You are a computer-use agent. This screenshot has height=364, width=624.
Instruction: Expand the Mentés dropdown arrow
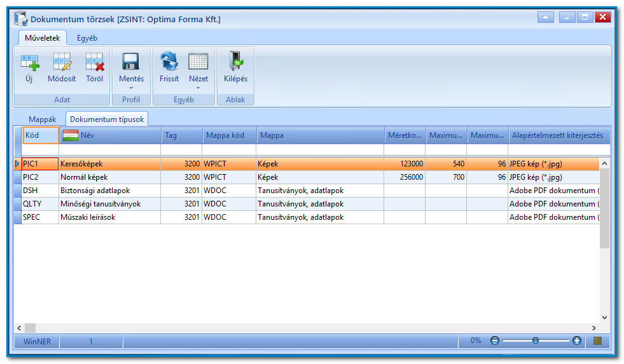(x=131, y=88)
